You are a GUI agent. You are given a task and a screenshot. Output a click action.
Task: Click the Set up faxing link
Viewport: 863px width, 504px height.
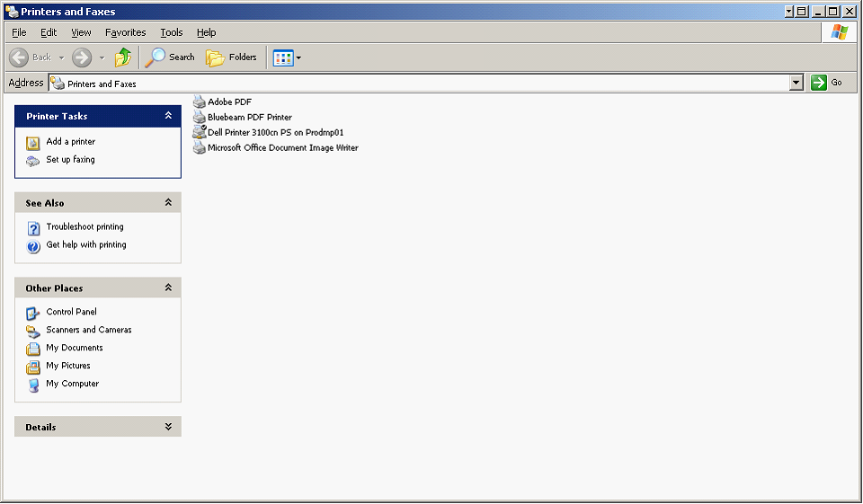click(70, 160)
